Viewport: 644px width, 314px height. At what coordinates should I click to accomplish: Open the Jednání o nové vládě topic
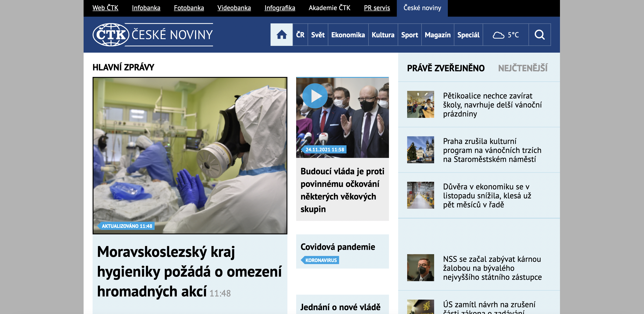coord(340,307)
